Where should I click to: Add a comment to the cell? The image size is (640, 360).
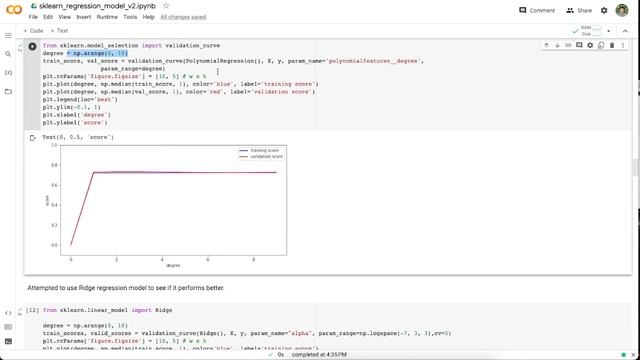579,45
